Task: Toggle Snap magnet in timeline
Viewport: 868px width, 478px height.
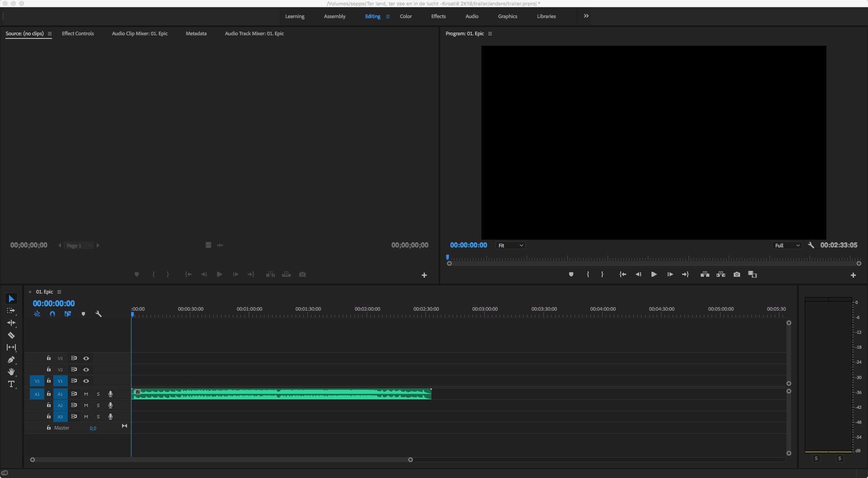Action: 52,314
